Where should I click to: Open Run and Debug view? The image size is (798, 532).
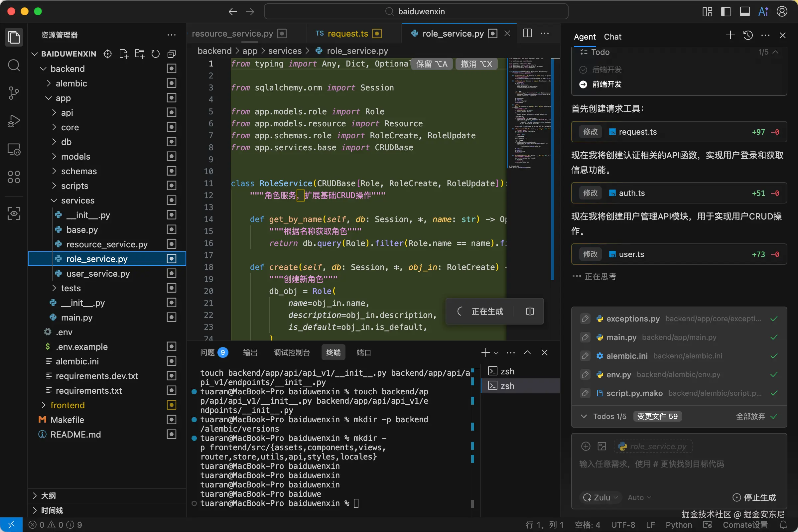coord(14,121)
